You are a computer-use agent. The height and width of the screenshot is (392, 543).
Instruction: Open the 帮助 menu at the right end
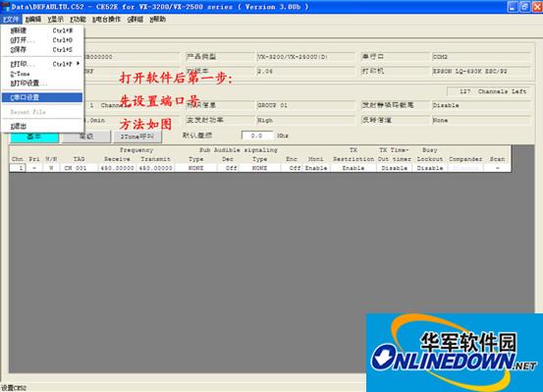coord(158,20)
